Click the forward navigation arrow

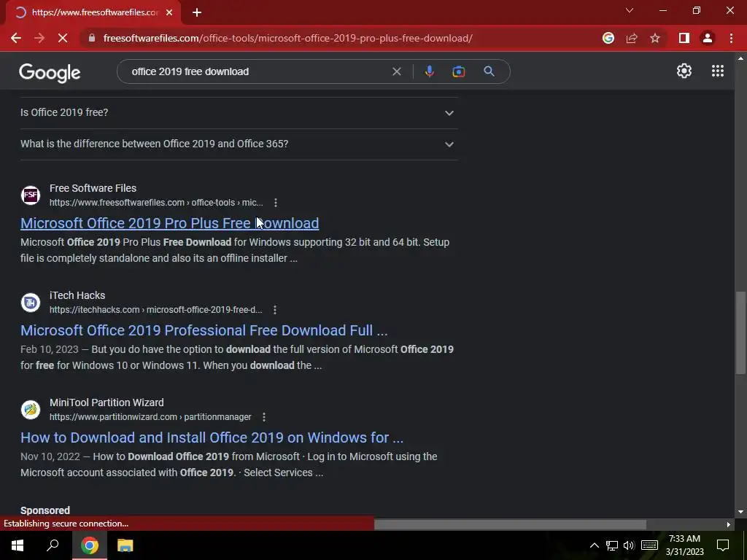click(x=39, y=38)
